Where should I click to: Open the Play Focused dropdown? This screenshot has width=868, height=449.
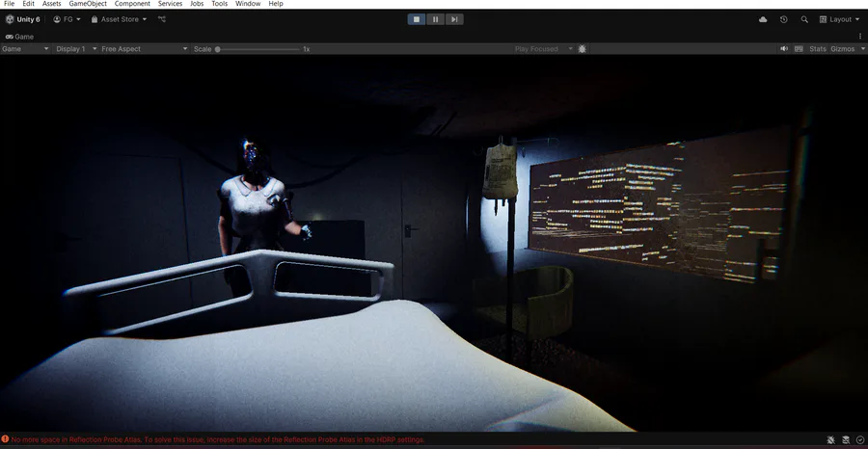pos(543,49)
